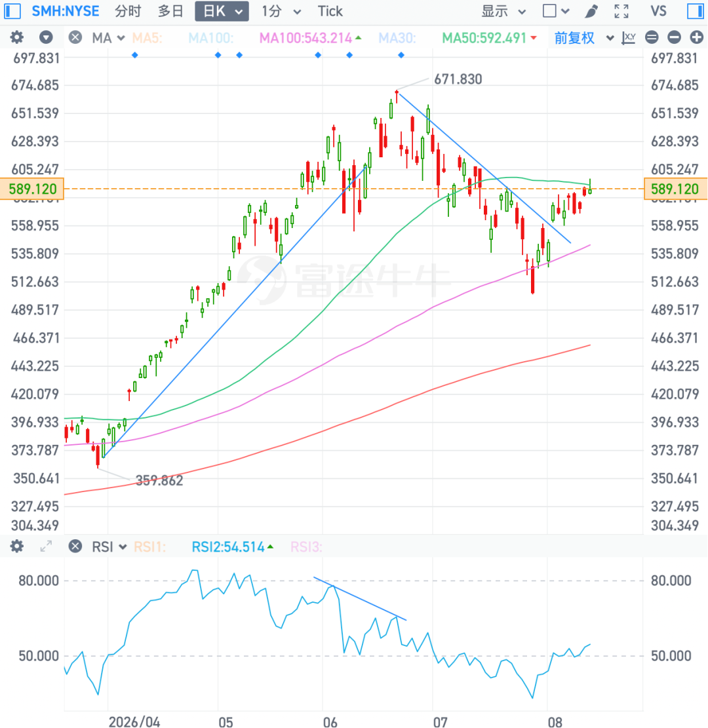Screen dimensions: 708x728
Task: Click the 359.862 low price label
Action: click(x=159, y=480)
